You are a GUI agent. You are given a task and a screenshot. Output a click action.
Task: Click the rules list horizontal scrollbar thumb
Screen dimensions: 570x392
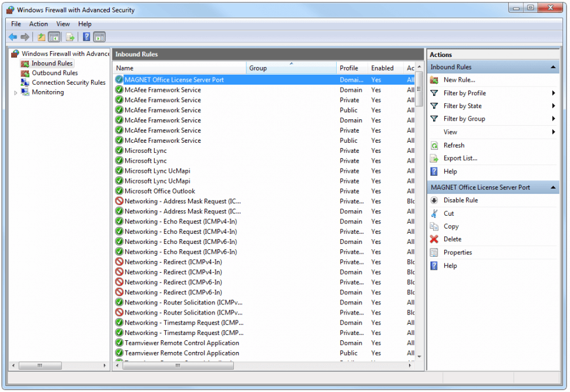coord(178,366)
